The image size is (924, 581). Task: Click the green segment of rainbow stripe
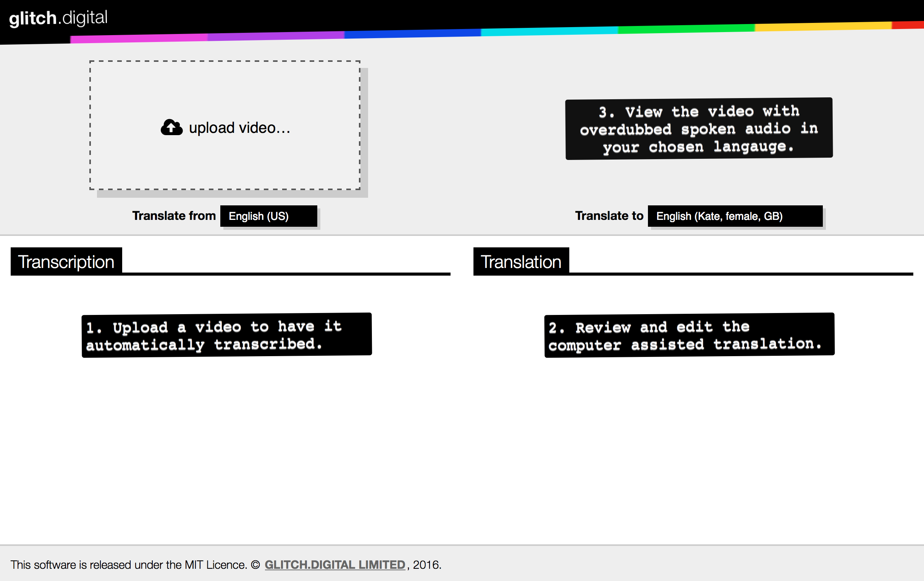pyautogui.click(x=686, y=29)
